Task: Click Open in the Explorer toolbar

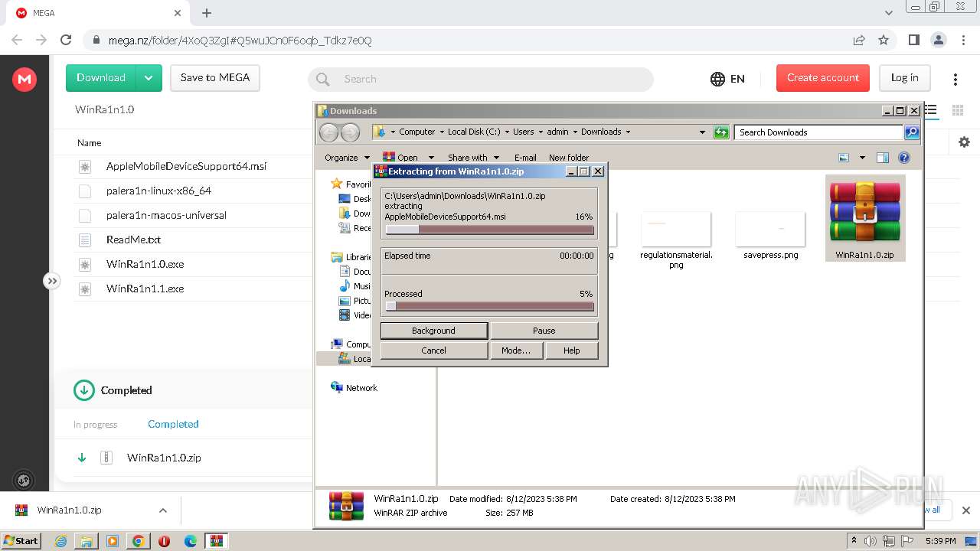Action: (401, 158)
